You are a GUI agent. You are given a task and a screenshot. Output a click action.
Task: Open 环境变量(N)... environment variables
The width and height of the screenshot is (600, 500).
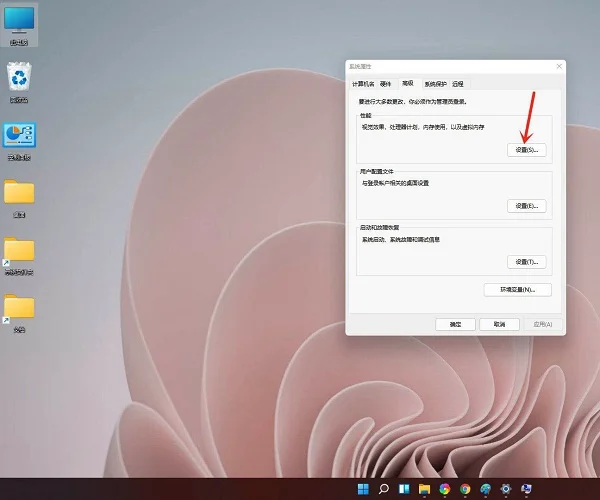518,290
